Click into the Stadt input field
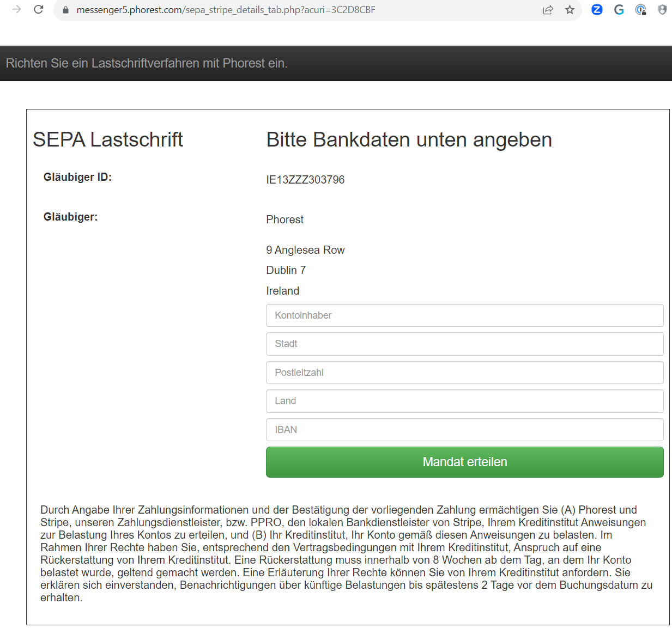 464,344
